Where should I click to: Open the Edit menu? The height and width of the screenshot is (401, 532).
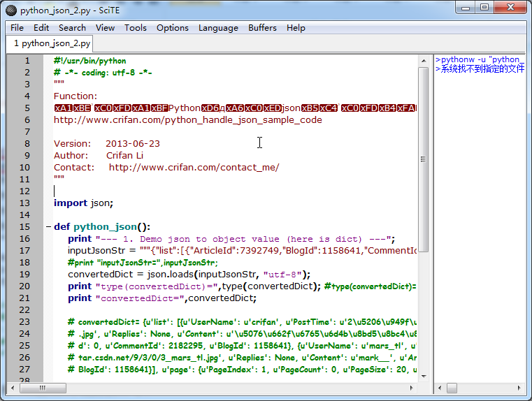click(41, 28)
